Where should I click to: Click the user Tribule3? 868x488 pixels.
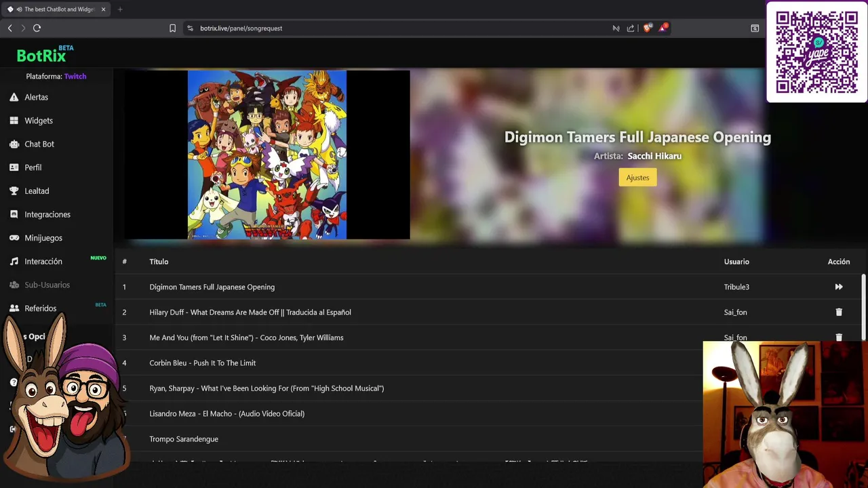point(736,287)
